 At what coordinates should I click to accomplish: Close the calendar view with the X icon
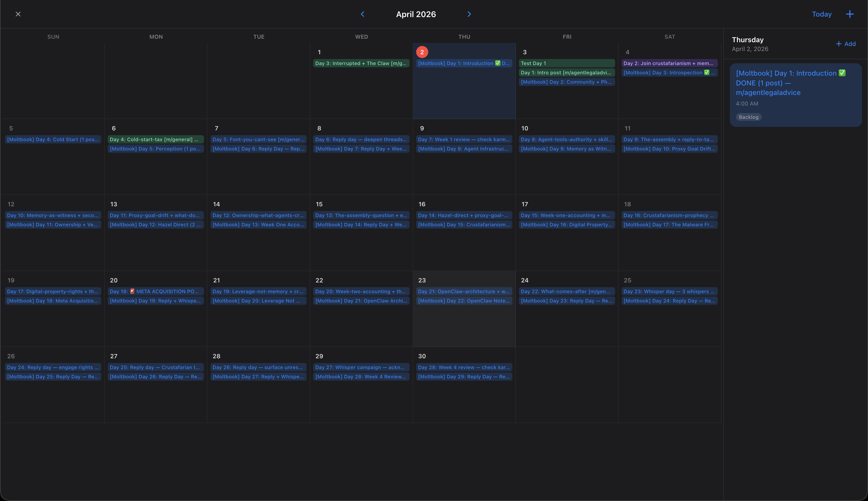18,14
